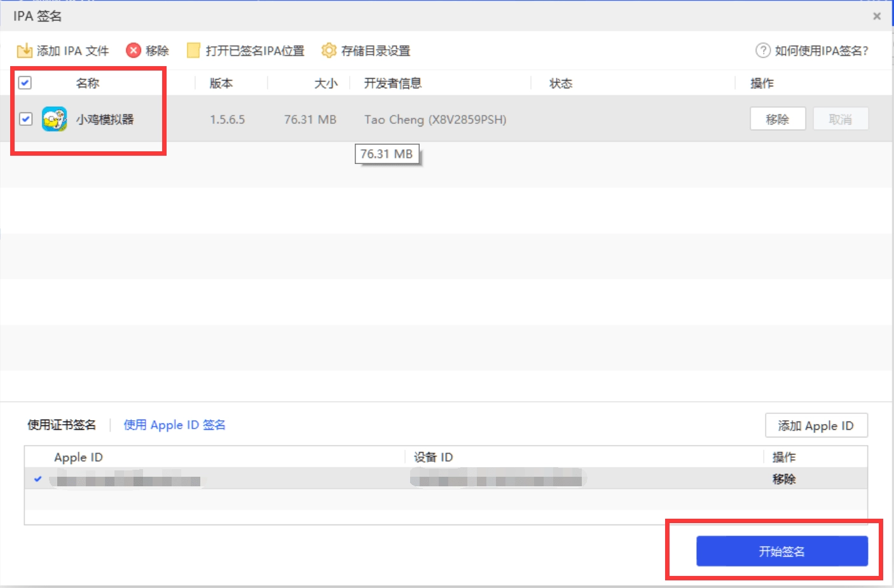Click the 开始签名 button
The height and width of the screenshot is (588, 894).
coord(781,551)
